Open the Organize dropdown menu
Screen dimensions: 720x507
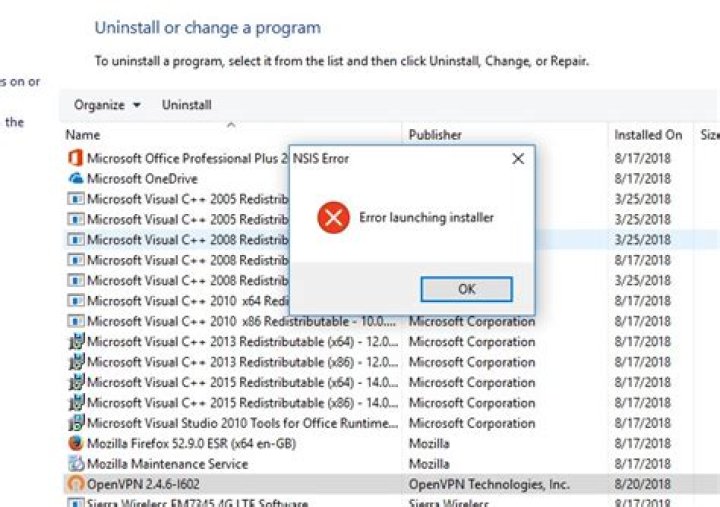point(107,105)
